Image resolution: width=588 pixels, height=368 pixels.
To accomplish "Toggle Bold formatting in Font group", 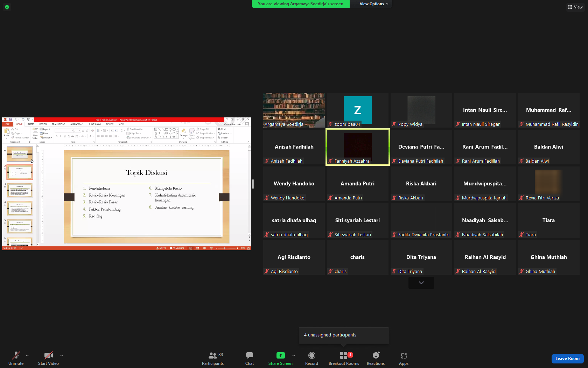I will 57,136.
